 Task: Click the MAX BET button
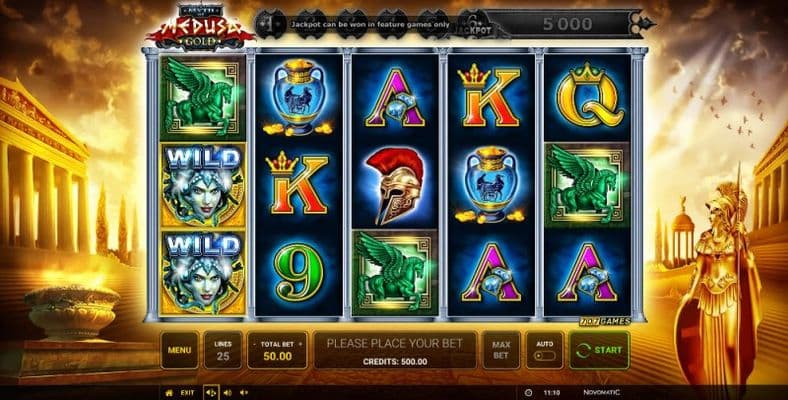[x=501, y=350]
